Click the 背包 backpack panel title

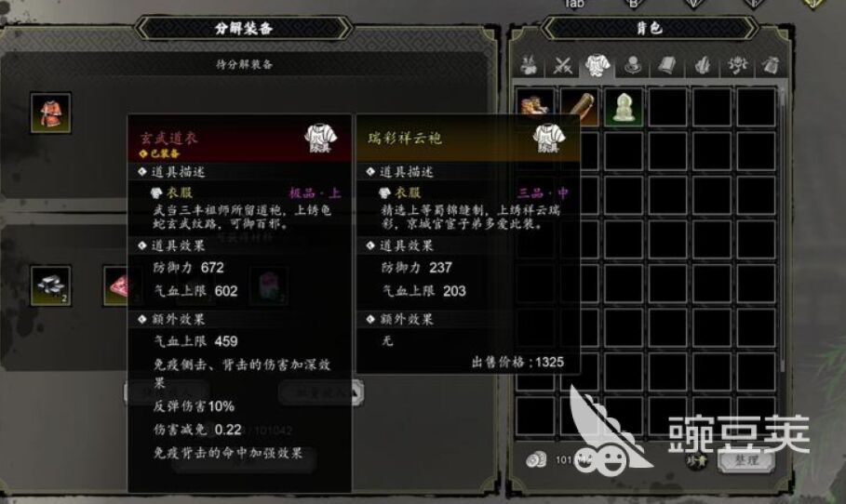(x=650, y=28)
